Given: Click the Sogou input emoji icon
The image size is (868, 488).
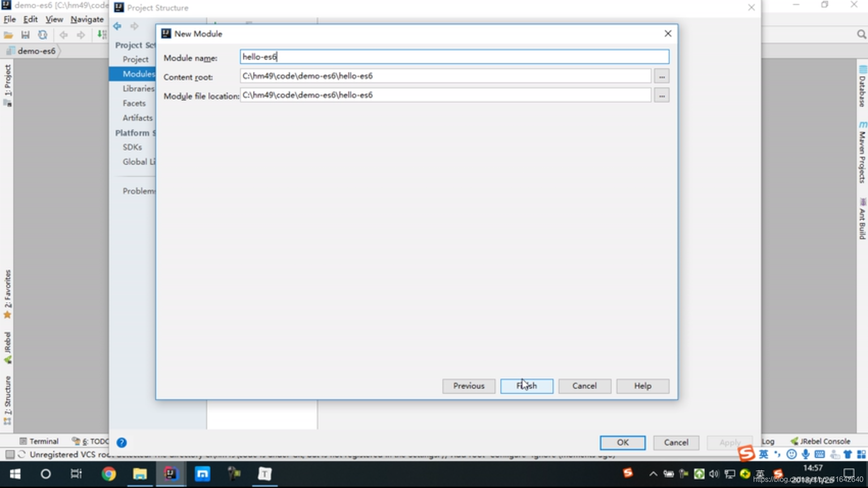Looking at the screenshot, I should point(791,454).
